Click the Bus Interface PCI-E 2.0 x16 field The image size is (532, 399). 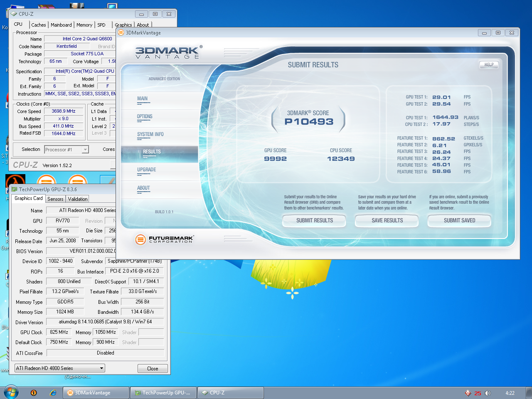(x=134, y=271)
